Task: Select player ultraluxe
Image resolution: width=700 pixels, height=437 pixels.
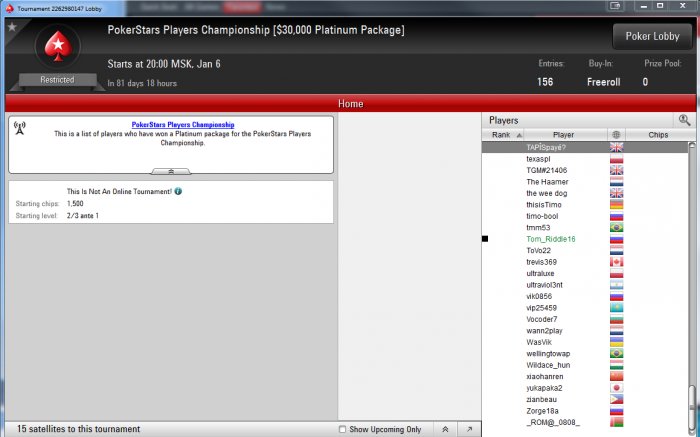Action: pyautogui.click(x=540, y=274)
